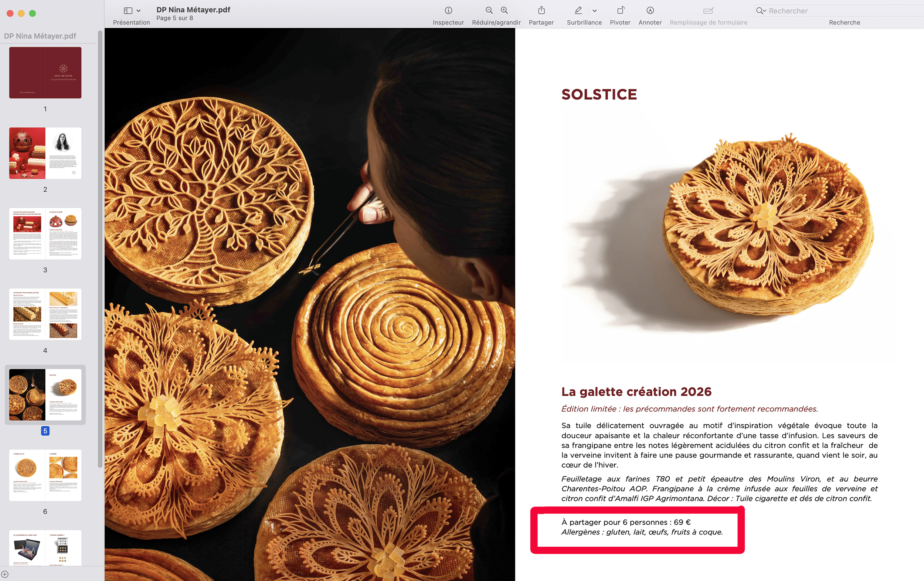Click the sidebar vertical scrollbar

pos(100,249)
